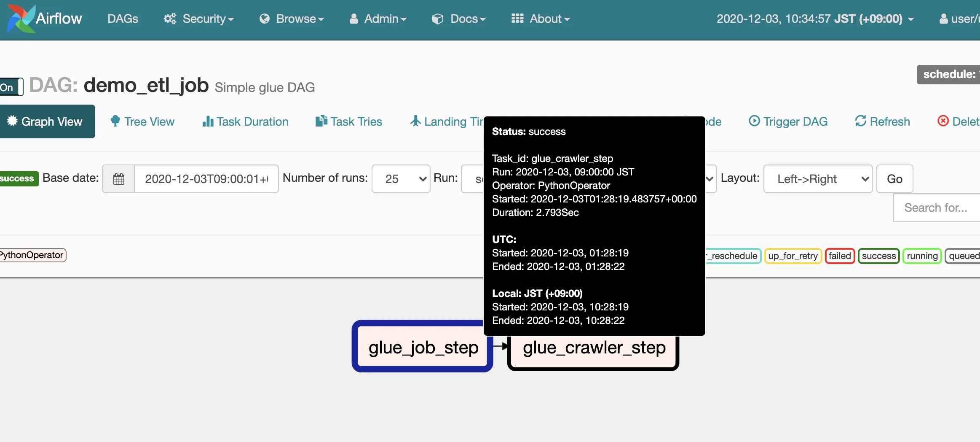Open the Layout Left->Right dropdown
Image resolution: width=980 pixels, height=442 pixels.
click(818, 179)
